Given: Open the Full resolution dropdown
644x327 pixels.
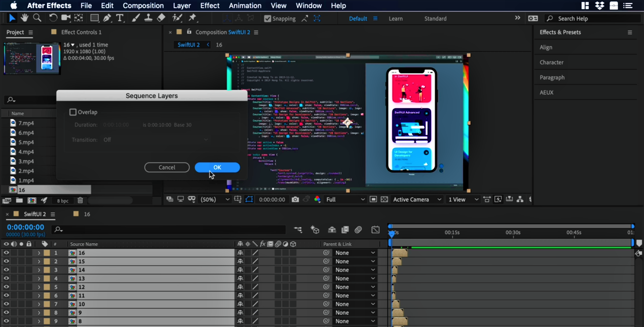Looking at the screenshot, I should point(345,199).
